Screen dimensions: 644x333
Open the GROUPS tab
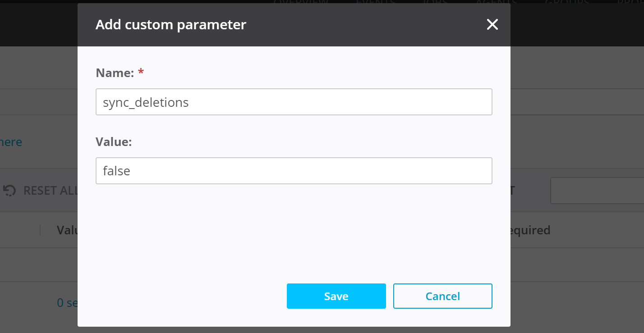tap(566, 2)
